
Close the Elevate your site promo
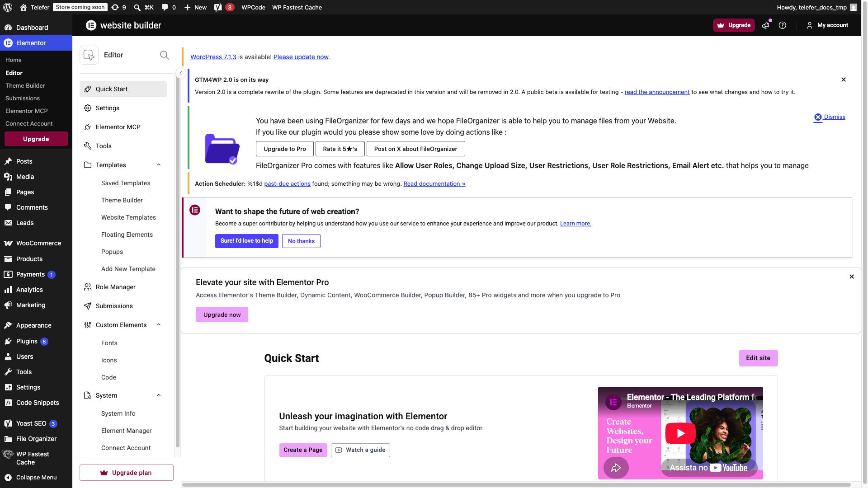pos(852,277)
